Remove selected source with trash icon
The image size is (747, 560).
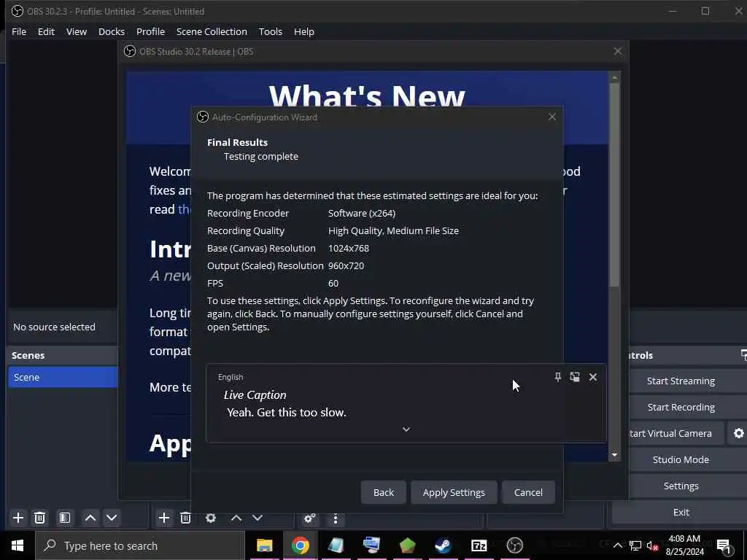pyautogui.click(x=186, y=518)
